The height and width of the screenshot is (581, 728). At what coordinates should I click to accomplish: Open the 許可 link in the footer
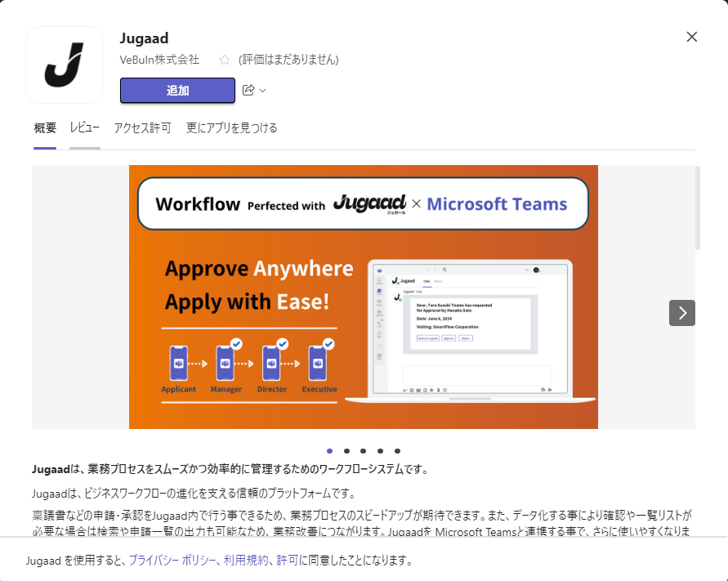click(x=288, y=561)
